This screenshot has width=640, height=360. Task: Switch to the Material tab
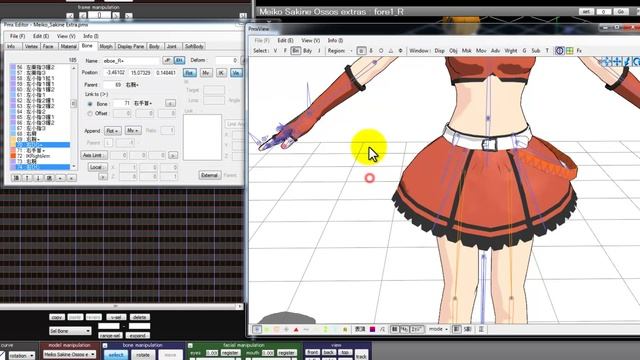pos(69,47)
